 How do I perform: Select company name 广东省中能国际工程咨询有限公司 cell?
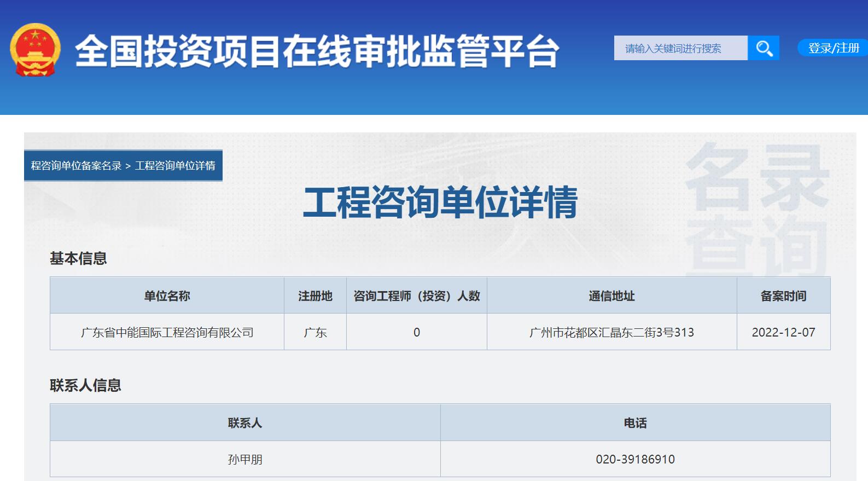[167, 333]
